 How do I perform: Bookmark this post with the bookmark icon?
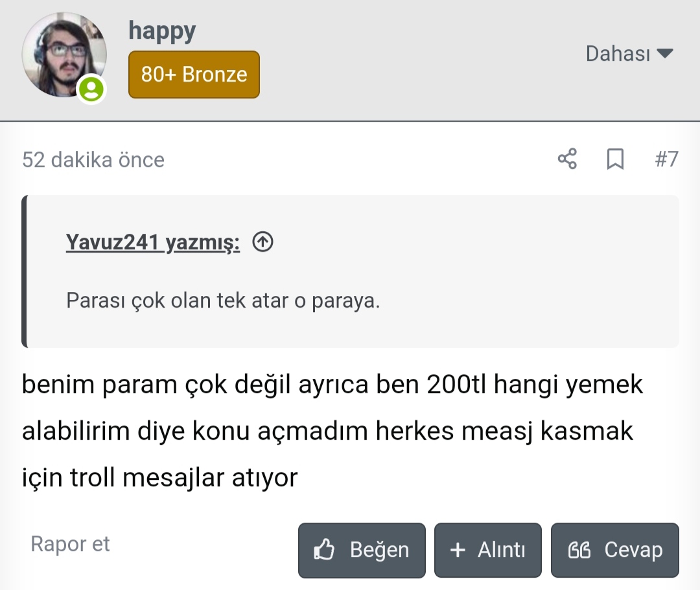point(615,159)
